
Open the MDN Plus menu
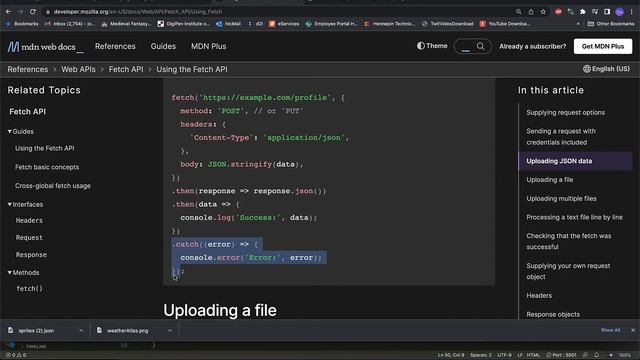(x=209, y=47)
